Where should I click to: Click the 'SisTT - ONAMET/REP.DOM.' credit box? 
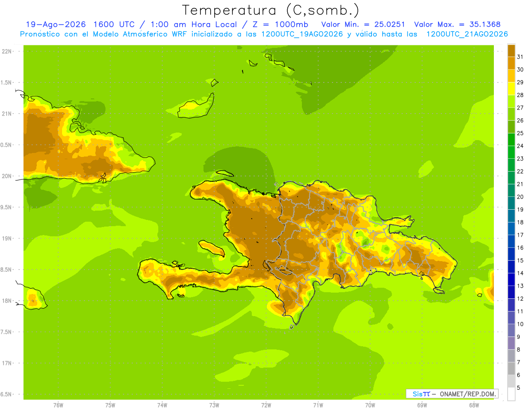pos(452,394)
